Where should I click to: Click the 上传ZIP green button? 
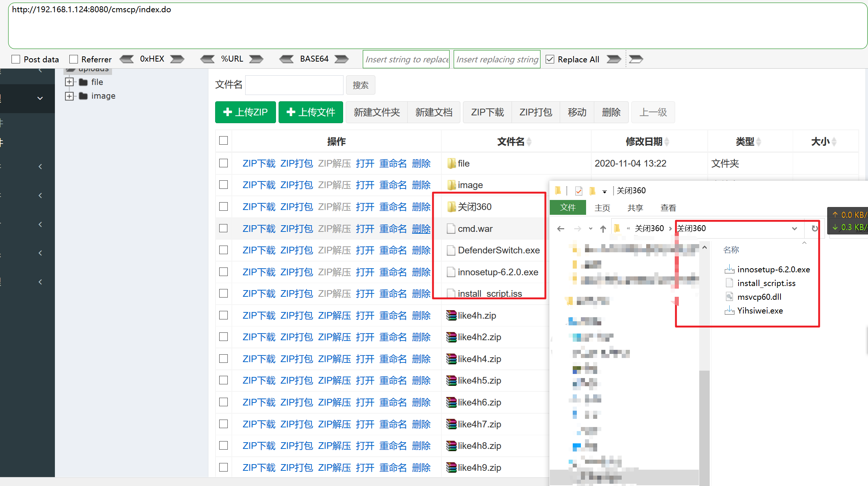tap(245, 112)
